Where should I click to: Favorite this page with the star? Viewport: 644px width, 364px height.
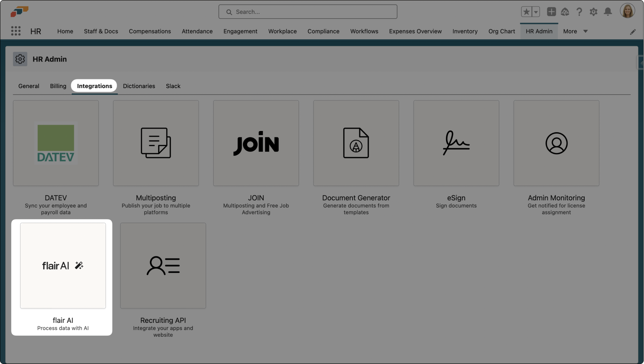pyautogui.click(x=526, y=11)
